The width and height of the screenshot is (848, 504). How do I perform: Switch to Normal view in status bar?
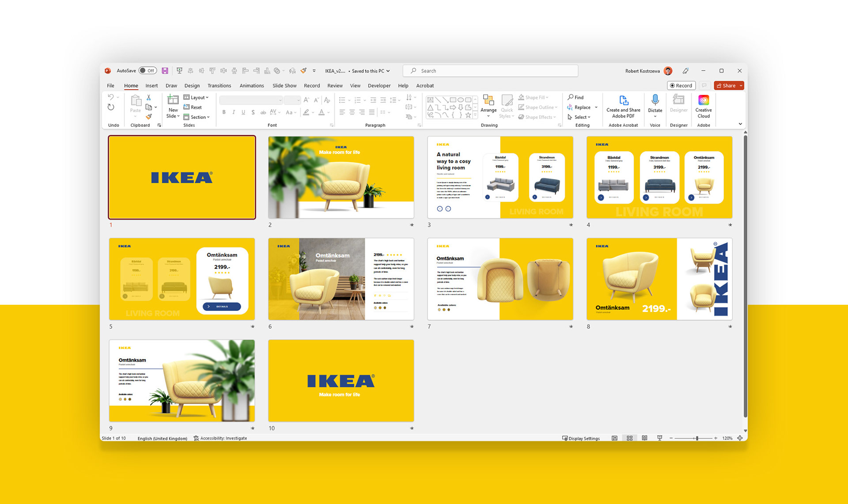[614, 438]
